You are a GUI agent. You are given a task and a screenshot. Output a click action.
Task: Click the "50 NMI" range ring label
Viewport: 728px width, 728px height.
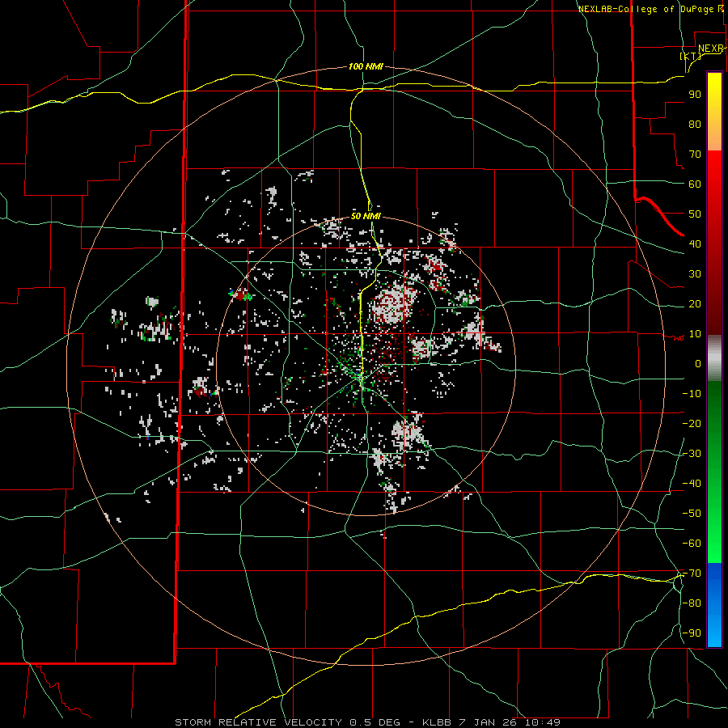[x=366, y=216]
